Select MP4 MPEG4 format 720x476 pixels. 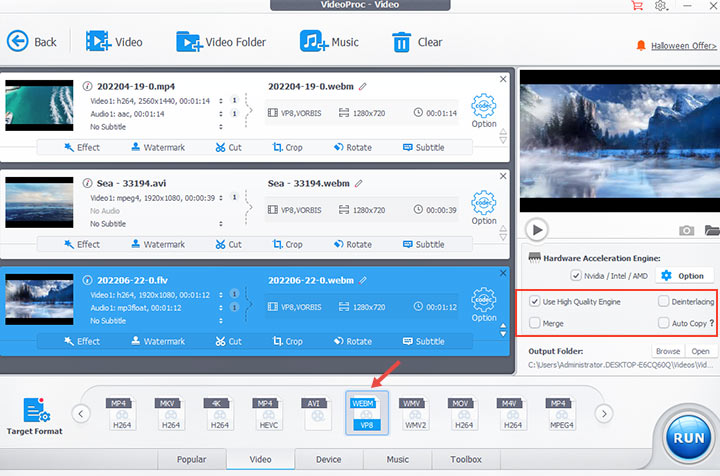point(561,413)
